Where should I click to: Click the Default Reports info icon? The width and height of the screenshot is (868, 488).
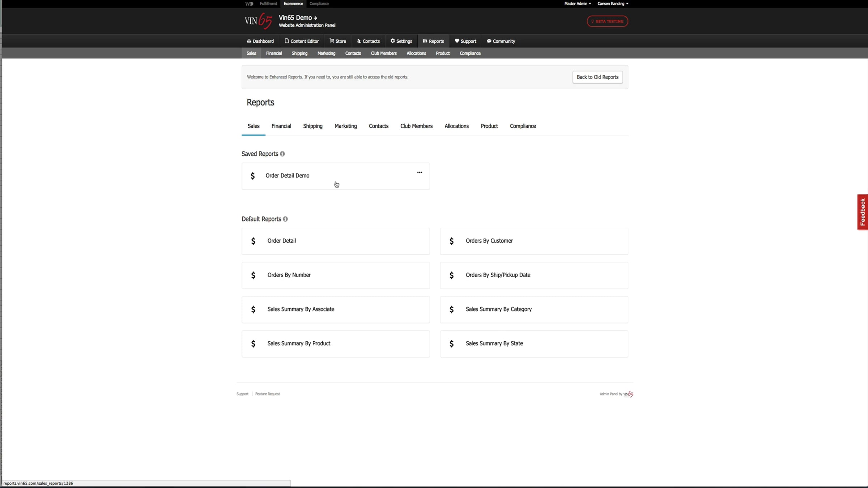285,219
